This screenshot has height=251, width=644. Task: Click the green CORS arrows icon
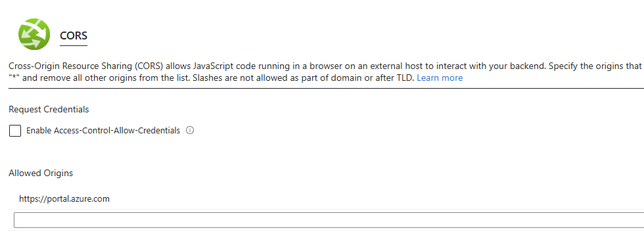[x=34, y=34]
